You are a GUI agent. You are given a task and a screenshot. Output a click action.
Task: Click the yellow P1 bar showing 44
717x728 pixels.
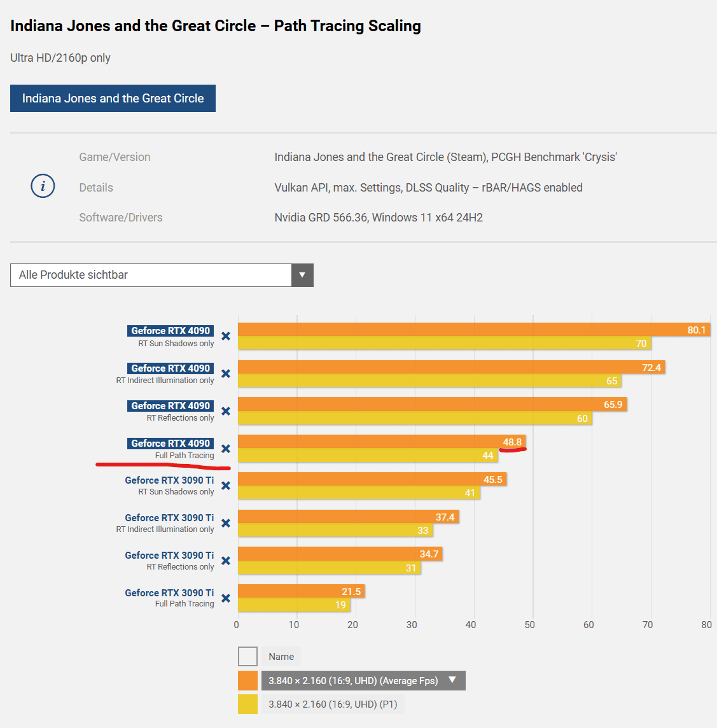tap(368, 456)
